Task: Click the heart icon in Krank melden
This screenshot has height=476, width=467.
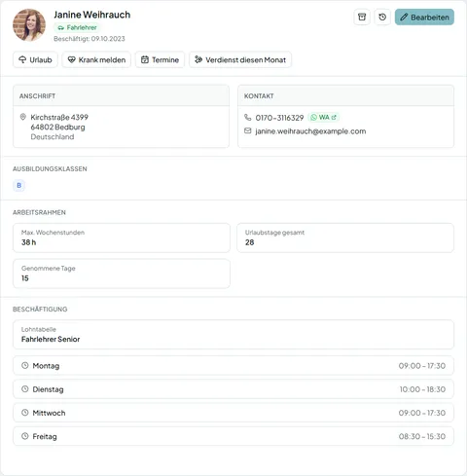Action: (71, 59)
